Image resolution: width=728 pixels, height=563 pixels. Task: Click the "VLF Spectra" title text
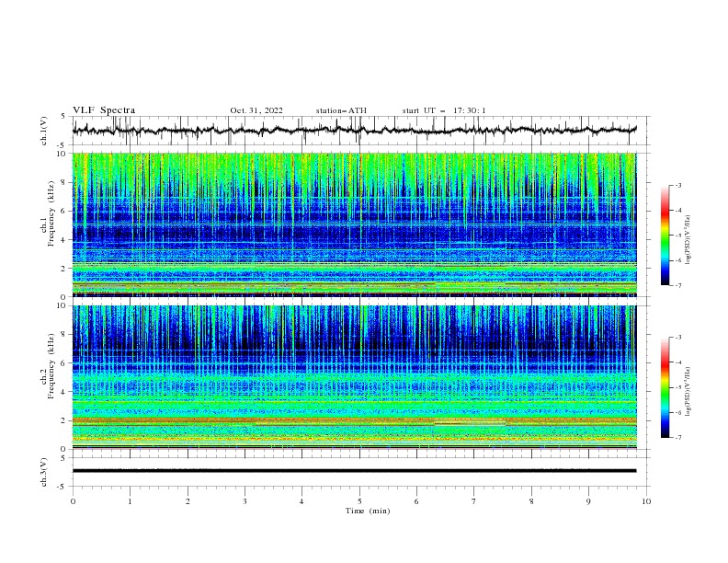pos(104,110)
